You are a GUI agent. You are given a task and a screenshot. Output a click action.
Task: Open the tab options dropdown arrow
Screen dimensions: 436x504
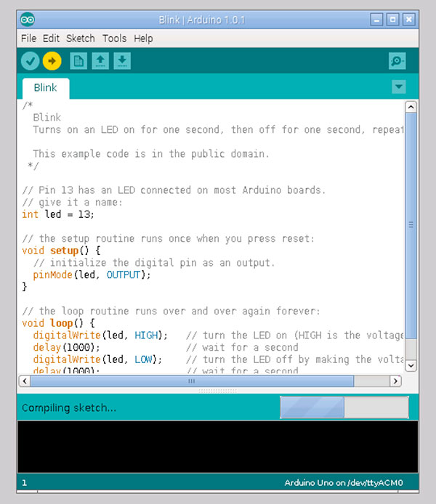click(x=399, y=87)
